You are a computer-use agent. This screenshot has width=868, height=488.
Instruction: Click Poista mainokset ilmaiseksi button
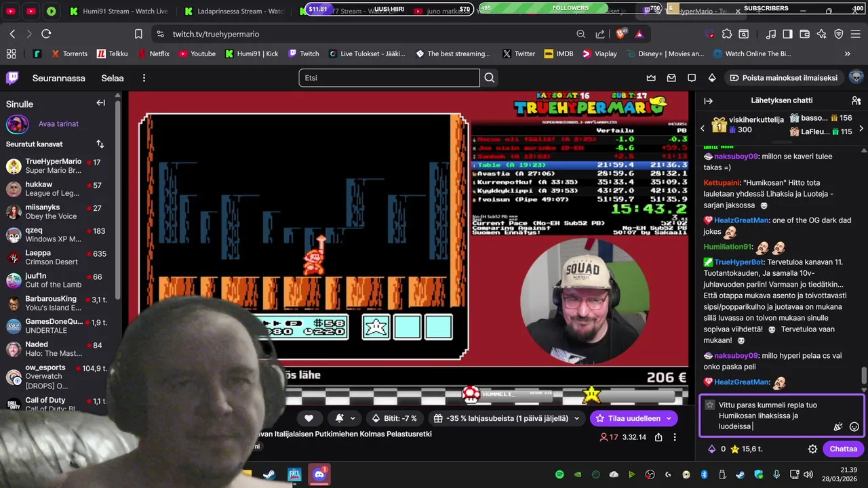pyautogui.click(x=783, y=78)
